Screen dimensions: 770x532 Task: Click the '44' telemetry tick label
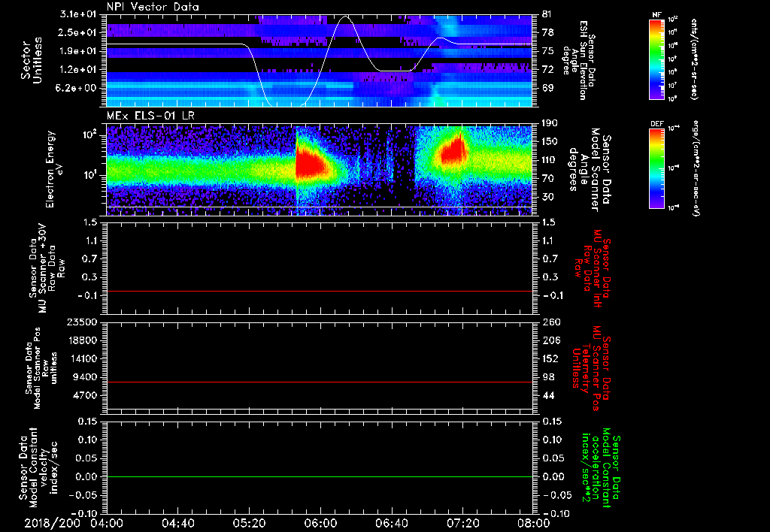548,395
